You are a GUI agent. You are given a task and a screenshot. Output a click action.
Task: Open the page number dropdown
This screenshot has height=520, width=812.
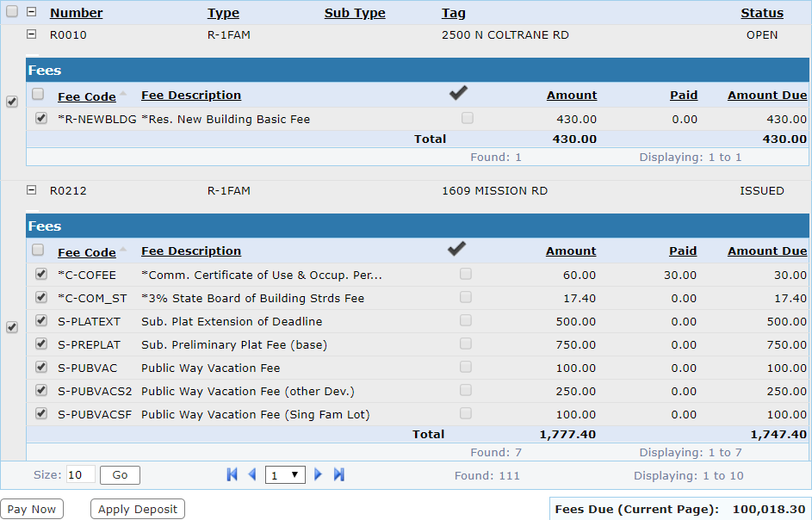285,474
